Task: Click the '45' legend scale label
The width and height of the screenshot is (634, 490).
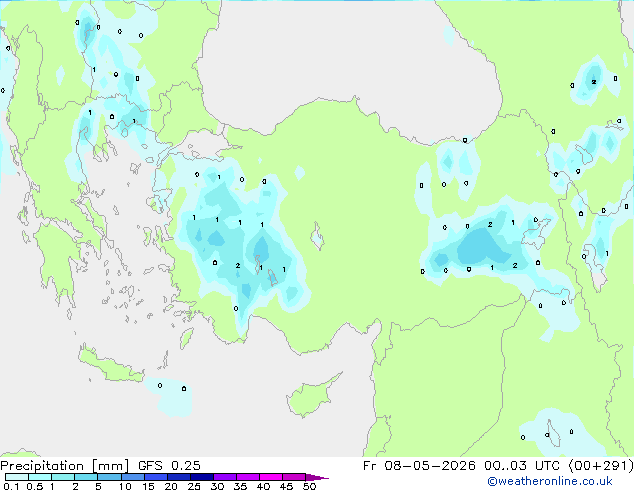Action: [x=286, y=486]
